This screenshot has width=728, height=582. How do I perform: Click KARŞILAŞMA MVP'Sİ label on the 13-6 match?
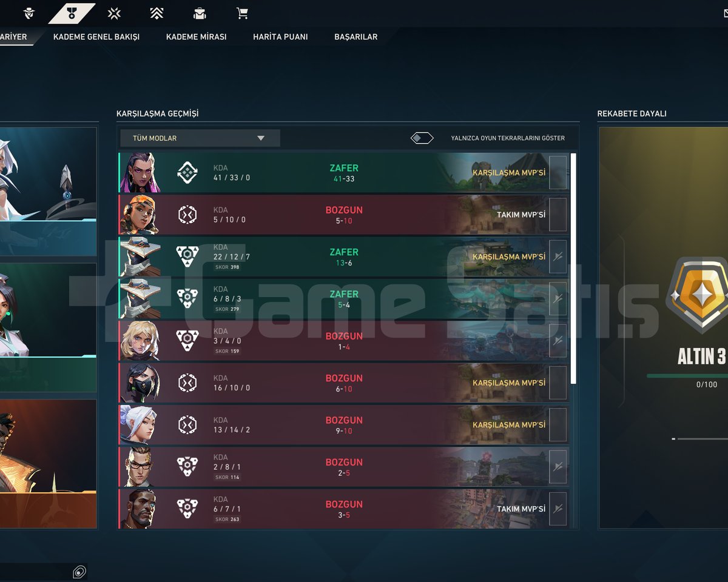509,256
